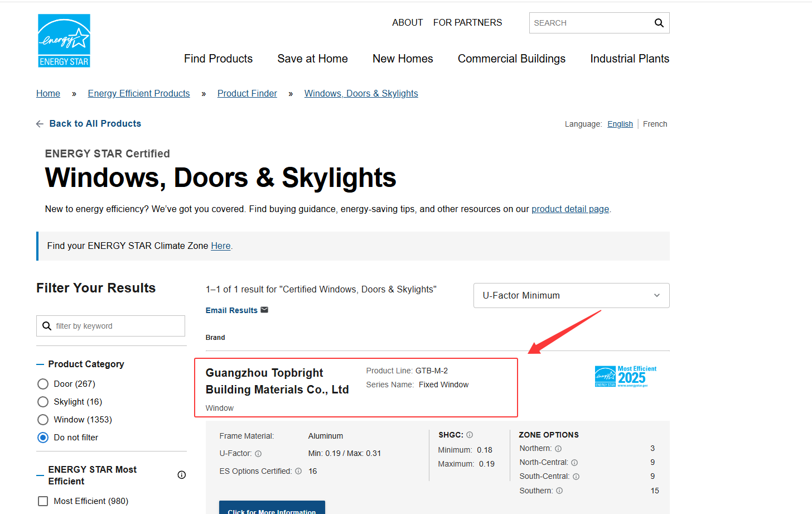Click the back arrow beside Back to All Products
The image size is (812, 514).
[x=40, y=124]
